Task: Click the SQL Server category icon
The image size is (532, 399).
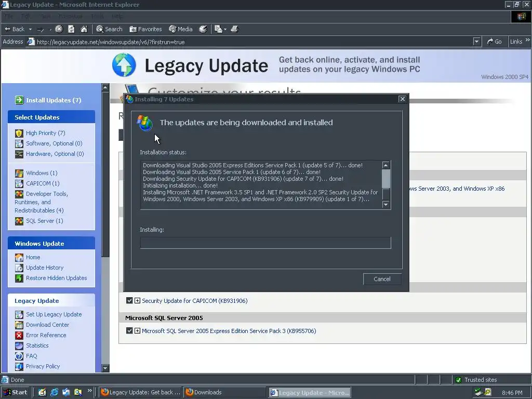Action: pos(19,221)
